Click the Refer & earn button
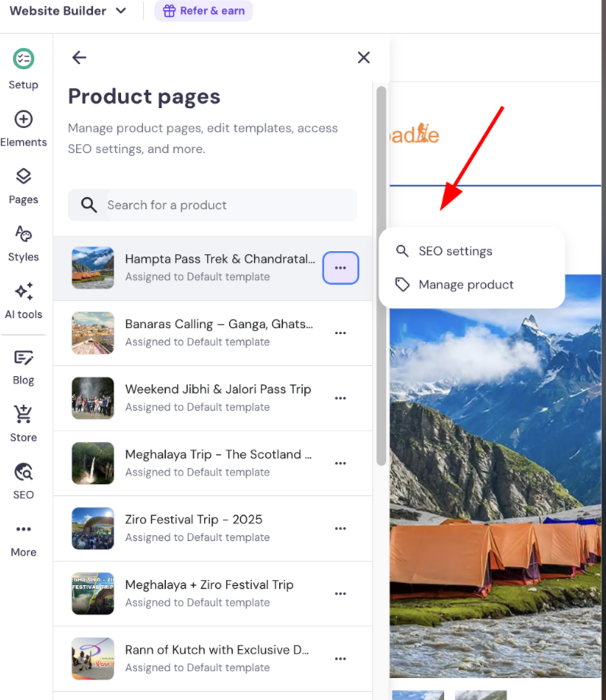Screen dimensions: 606x700 (204, 11)
